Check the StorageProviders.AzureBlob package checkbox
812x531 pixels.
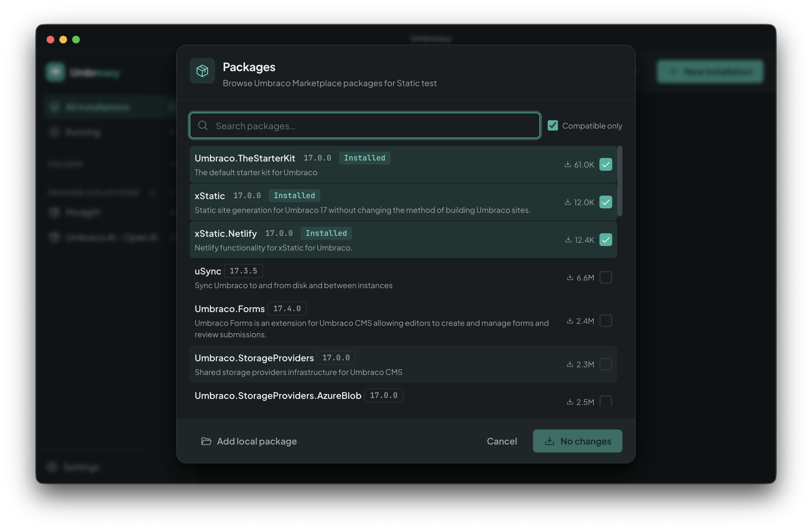tap(605, 401)
